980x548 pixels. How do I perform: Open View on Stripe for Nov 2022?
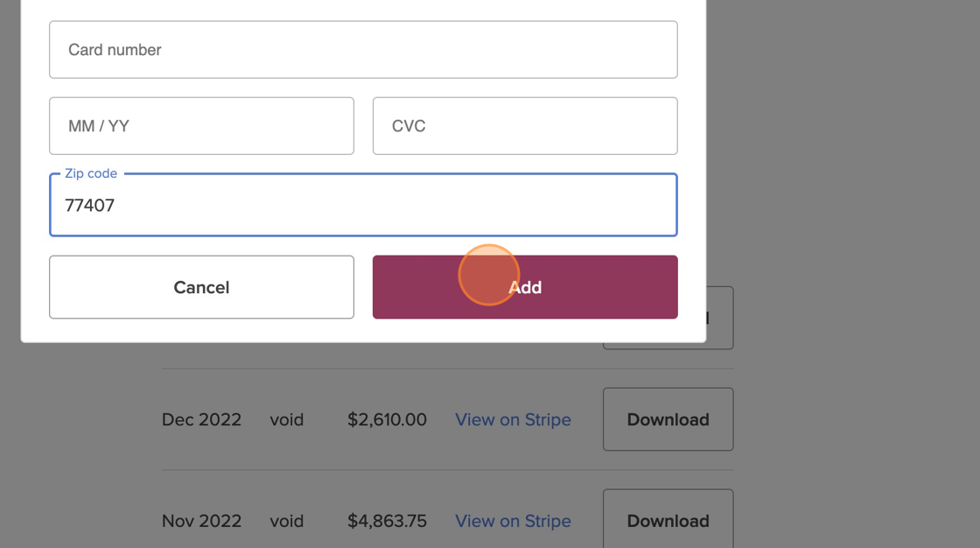[x=513, y=521]
